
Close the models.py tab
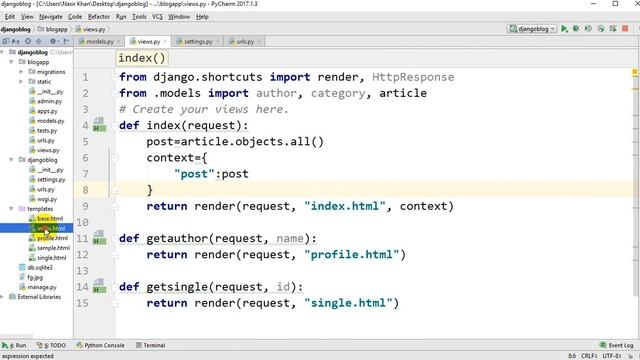[119, 42]
